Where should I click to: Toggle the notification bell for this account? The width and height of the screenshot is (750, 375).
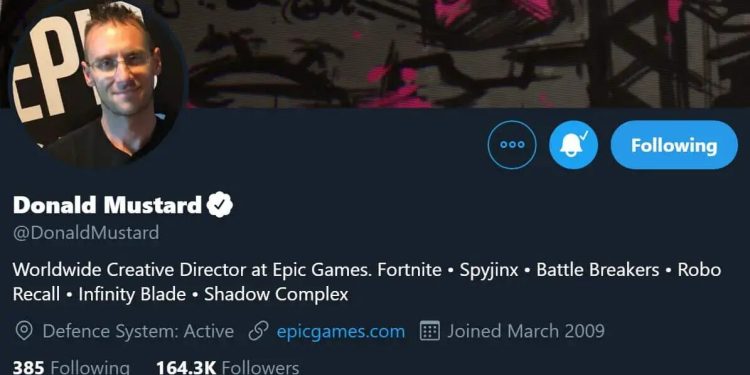point(573,144)
